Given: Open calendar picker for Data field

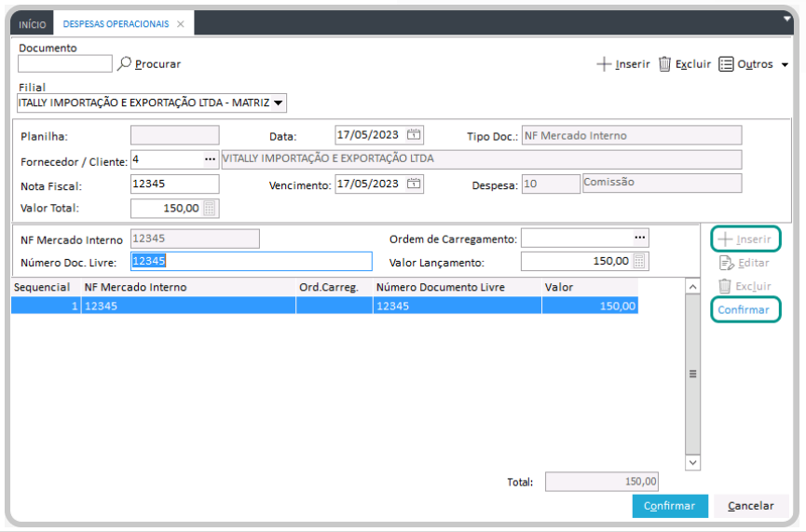Looking at the screenshot, I should point(415,135).
